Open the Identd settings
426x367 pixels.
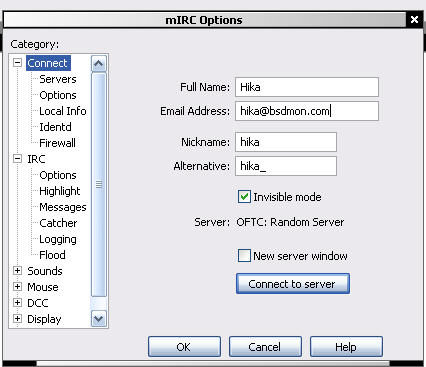tap(55, 127)
